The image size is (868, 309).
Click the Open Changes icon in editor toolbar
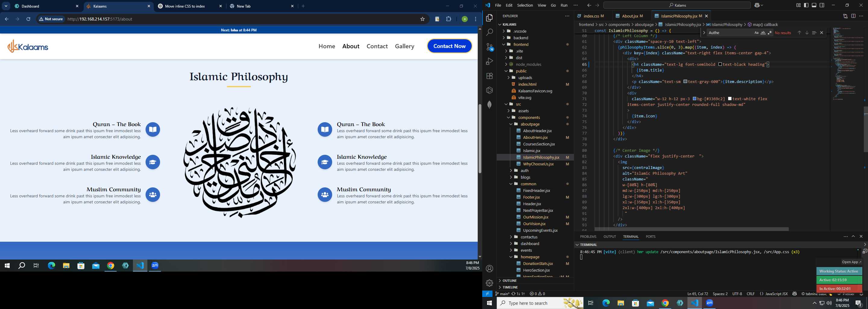pos(845,16)
